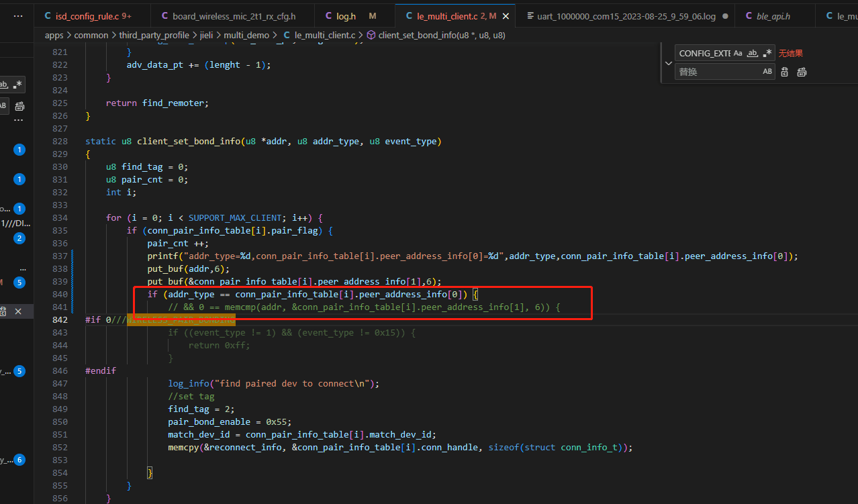
Task: Switch to the isd_config_rule.c tab
Action: click(x=93, y=15)
